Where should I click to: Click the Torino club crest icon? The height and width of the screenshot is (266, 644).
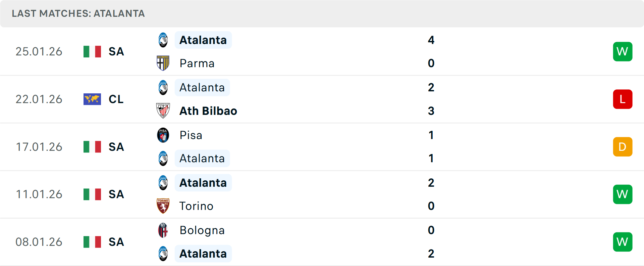tap(163, 206)
